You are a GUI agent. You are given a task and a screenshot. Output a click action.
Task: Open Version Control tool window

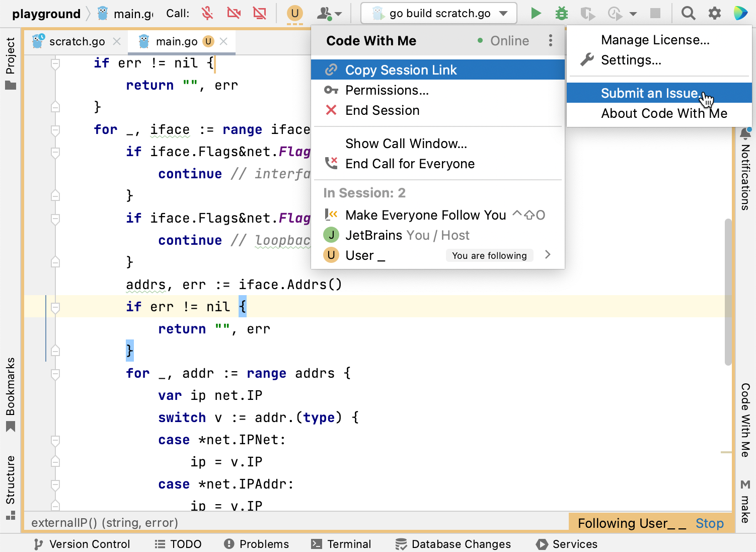pos(82,544)
